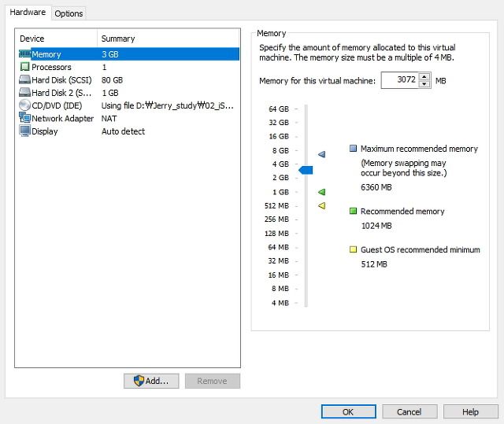Click the 8 MB slider tick label
Screen dimensions: 504x424
tap(280, 288)
